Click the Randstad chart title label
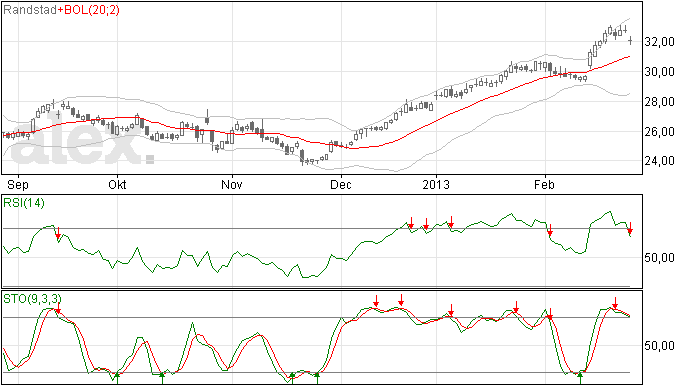The width and height of the screenshot is (690, 387). pos(30,10)
